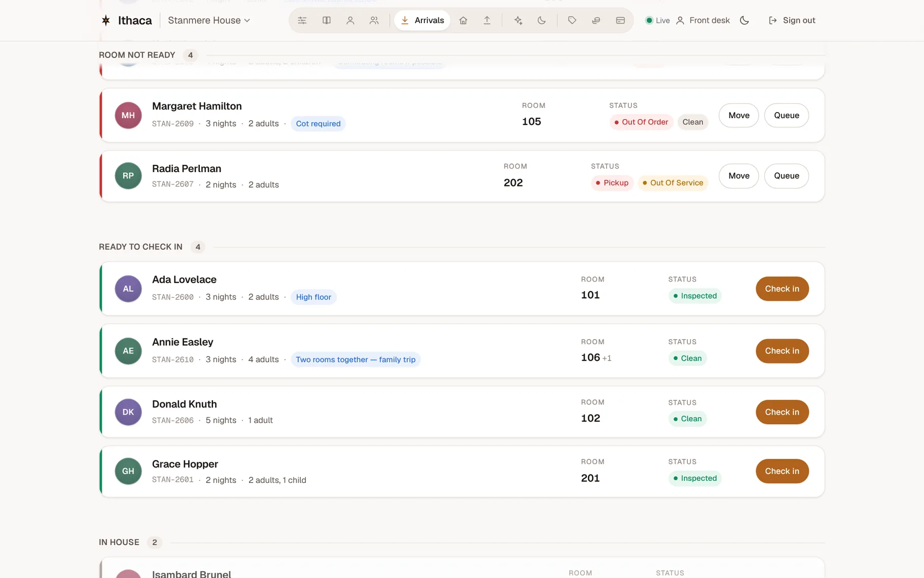This screenshot has width=924, height=578.
Task: Click the High floor tag
Action: [314, 297]
